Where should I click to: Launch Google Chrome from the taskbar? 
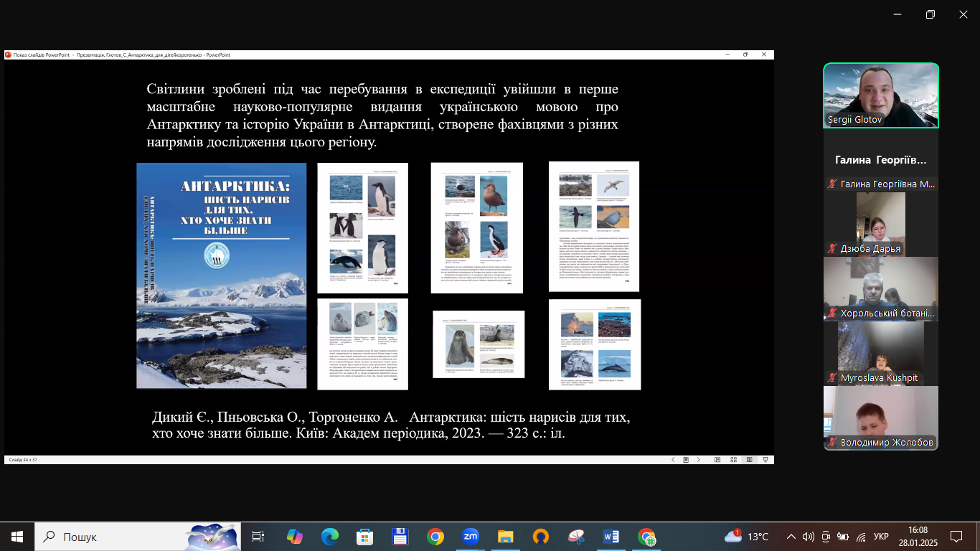(x=435, y=537)
